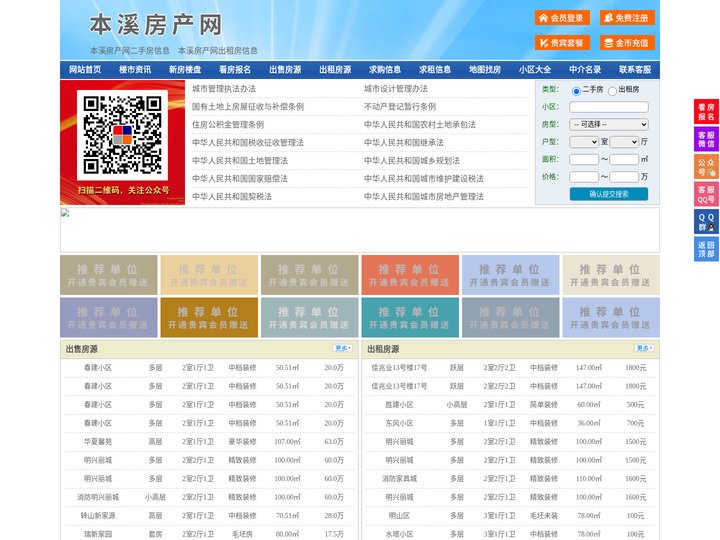Open 明山区 rental listing
This screenshot has width=720, height=540.
click(x=399, y=515)
